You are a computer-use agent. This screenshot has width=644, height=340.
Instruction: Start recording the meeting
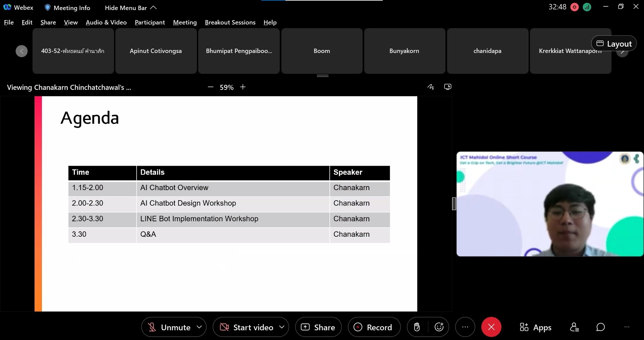pyautogui.click(x=374, y=327)
